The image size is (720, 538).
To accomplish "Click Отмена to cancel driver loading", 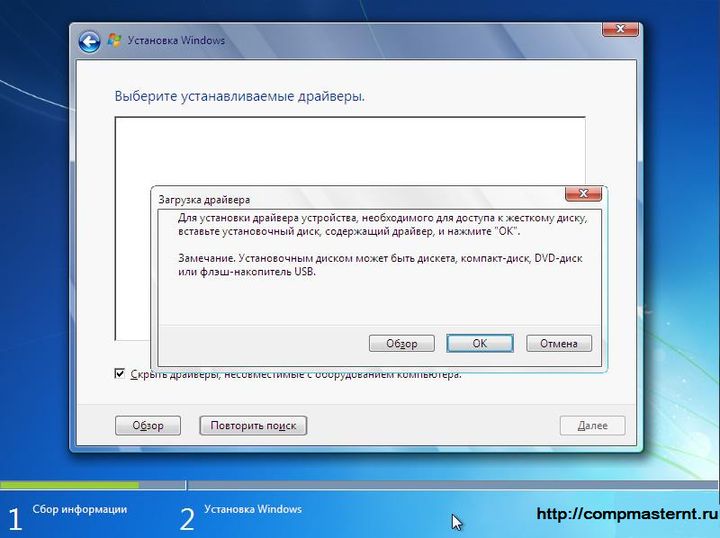I will (559, 343).
